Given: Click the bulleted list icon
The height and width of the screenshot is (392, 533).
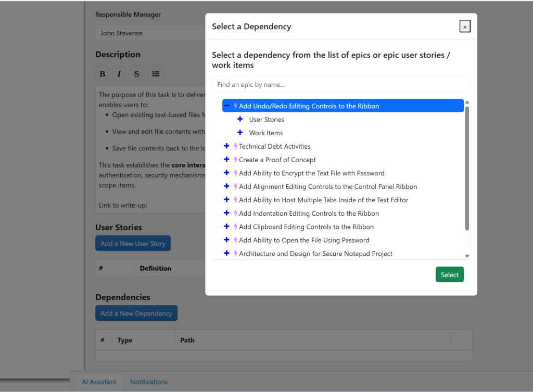Looking at the screenshot, I should click(x=156, y=74).
